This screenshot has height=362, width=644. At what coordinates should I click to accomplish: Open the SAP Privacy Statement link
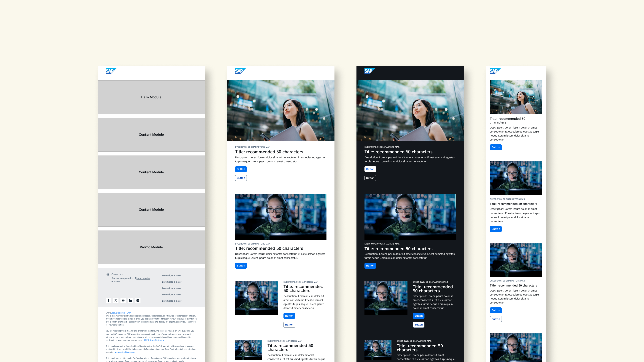(154, 340)
